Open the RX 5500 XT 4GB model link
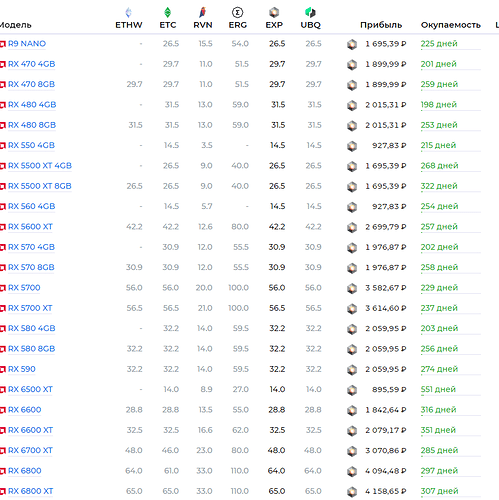This screenshot has width=499, height=500. point(40,166)
